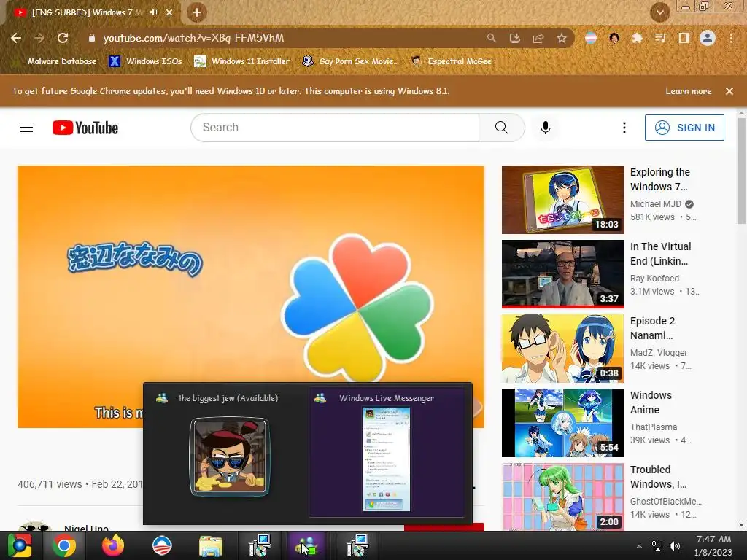Select the Available contact taskbar preview
The width and height of the screenshot is (747, 560).
click(229, 452)
